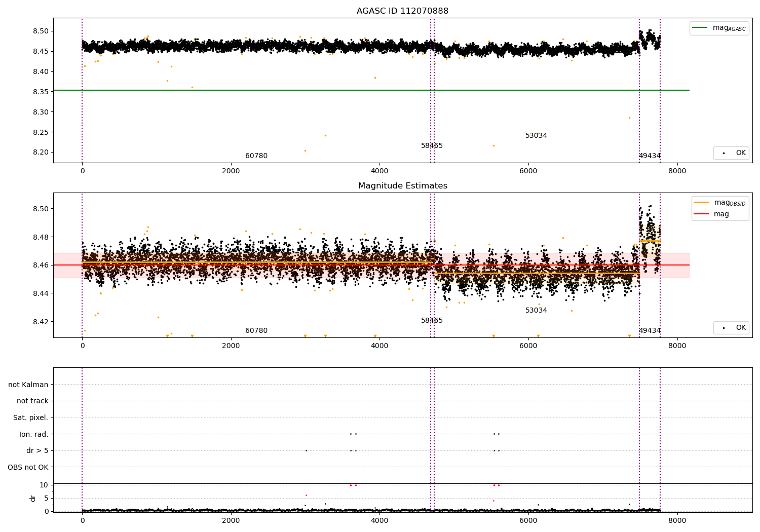Click obsid label 60780 in AGASC ID plot
760x532 pixels.
[256, 156]
